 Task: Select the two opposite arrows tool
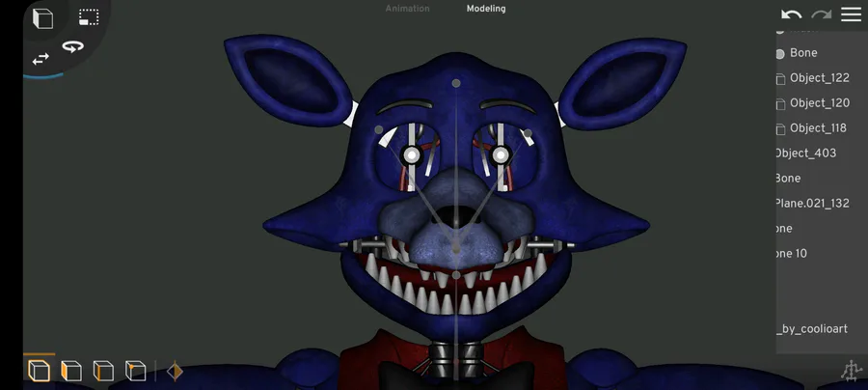click(x=41, y=59)
